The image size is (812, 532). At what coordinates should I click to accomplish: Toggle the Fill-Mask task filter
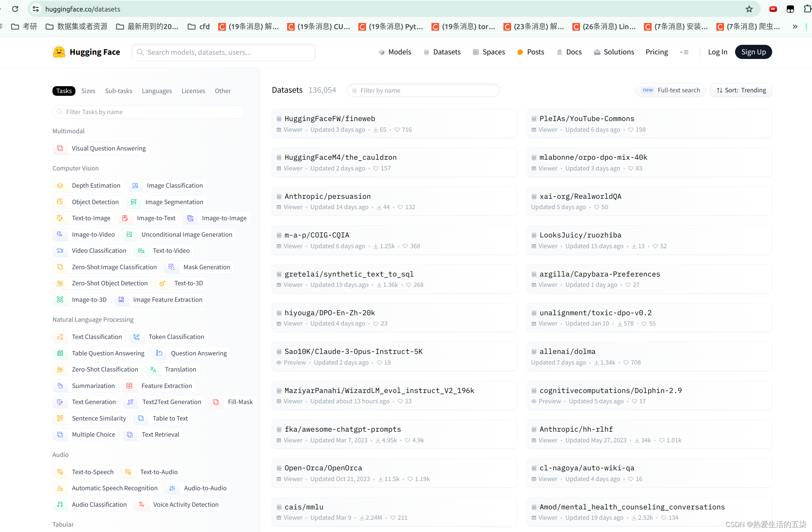click(x=233, y=402)
